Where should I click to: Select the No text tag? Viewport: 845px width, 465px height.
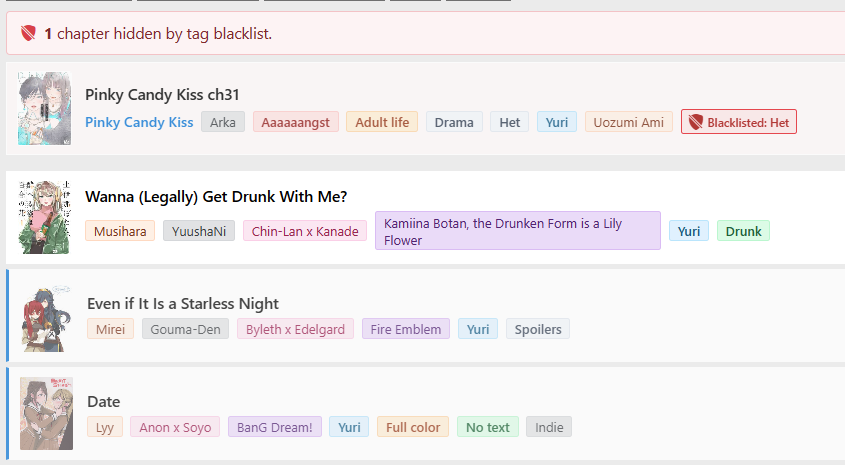click(488, 427)
